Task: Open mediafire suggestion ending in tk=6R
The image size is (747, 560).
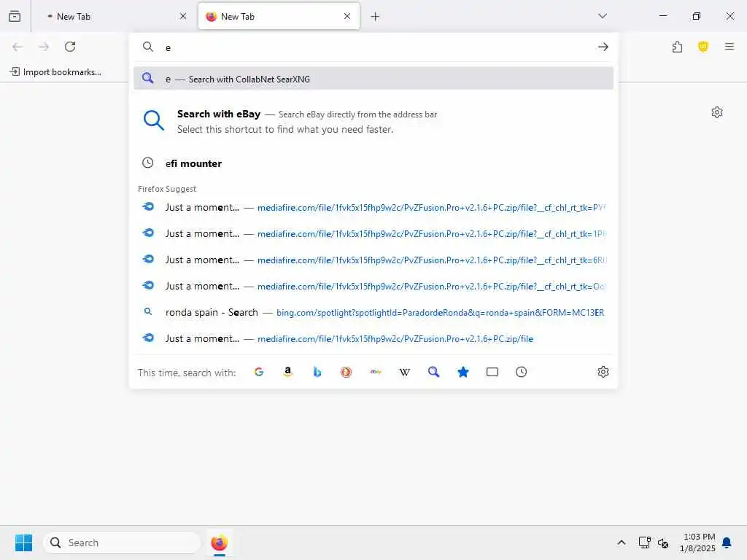Action: click(373, 260)
